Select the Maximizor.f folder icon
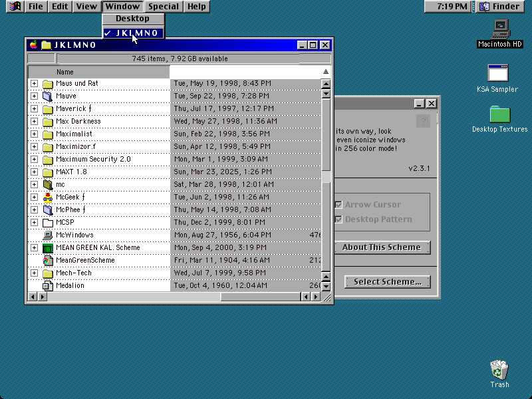Screen dimensions: 532x399 pos(48,147)
